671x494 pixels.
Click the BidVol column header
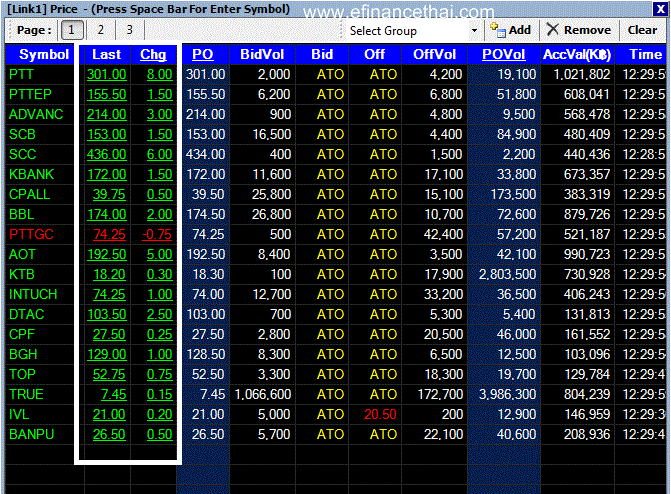coord(262,54)
